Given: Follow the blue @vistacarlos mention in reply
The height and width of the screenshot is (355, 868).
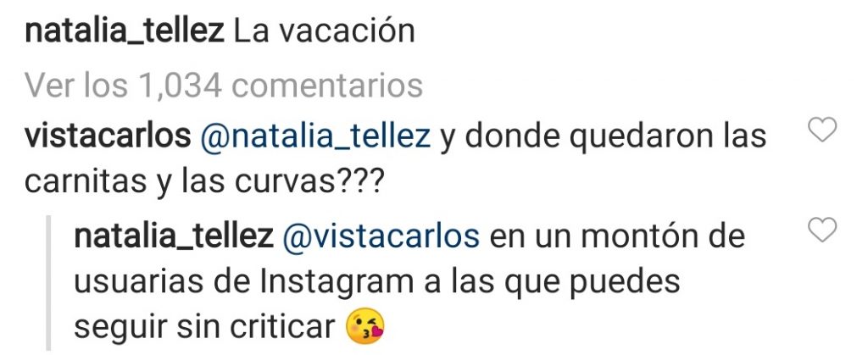Looking at the screenshot, I should 381,236.
